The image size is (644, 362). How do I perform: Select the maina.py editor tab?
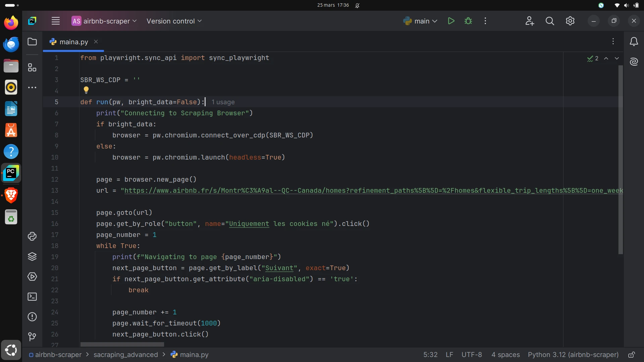pyautogui.click(x=73, y=42)
